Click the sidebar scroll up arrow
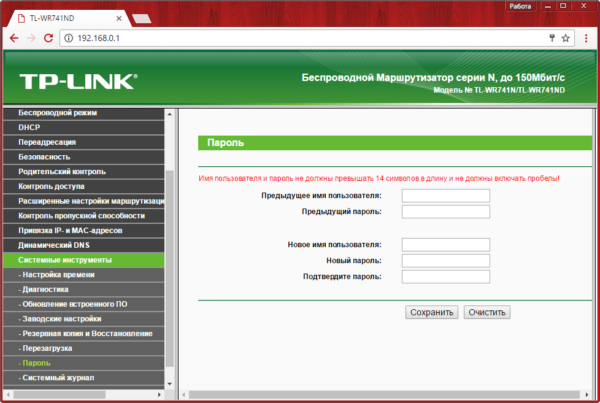600x403 pixels. pos(170,114)
